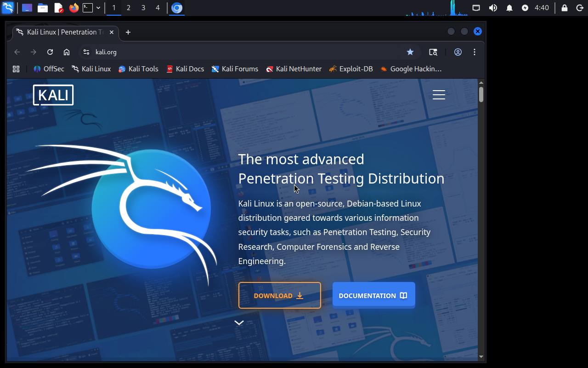
Task: Open the tab search icon in toolbar
Action: [x=433, y=52]
